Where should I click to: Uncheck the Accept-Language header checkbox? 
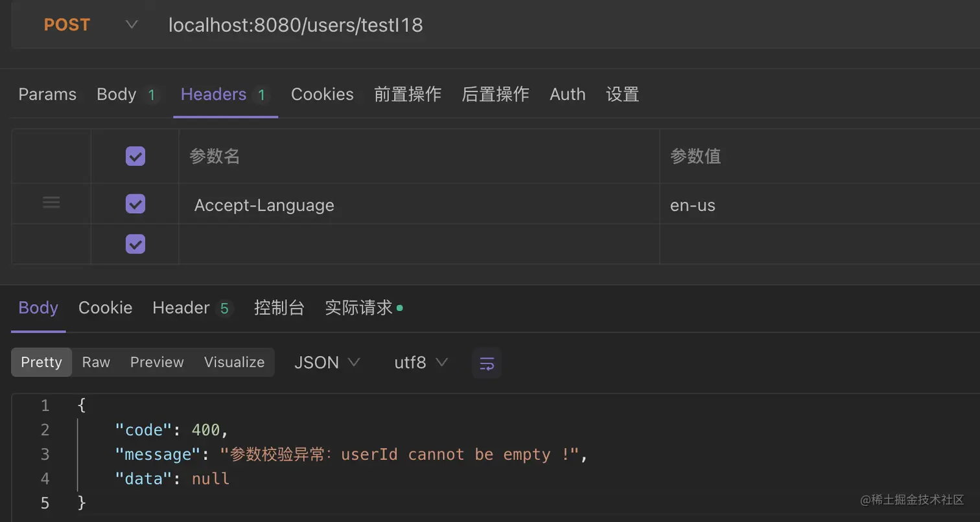135,204
